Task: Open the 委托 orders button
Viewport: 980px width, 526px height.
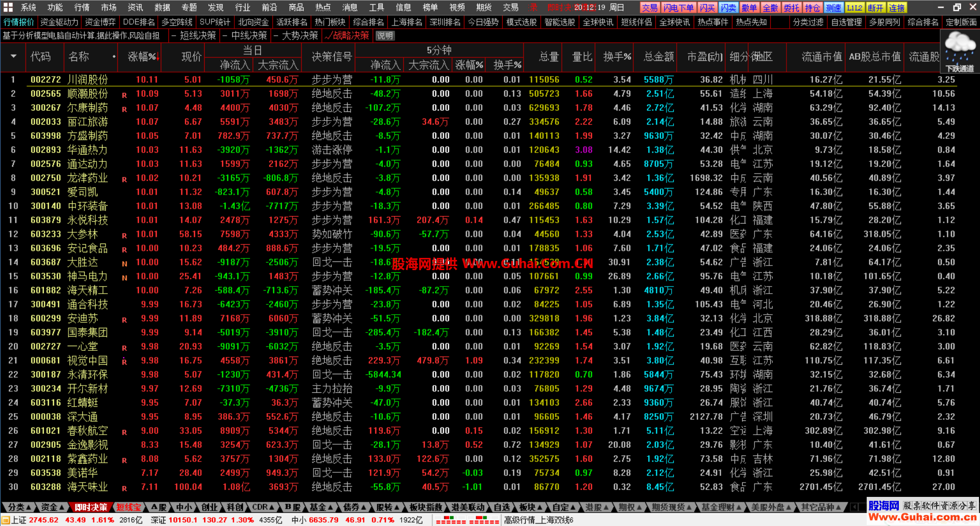Action: pos(791,8)
